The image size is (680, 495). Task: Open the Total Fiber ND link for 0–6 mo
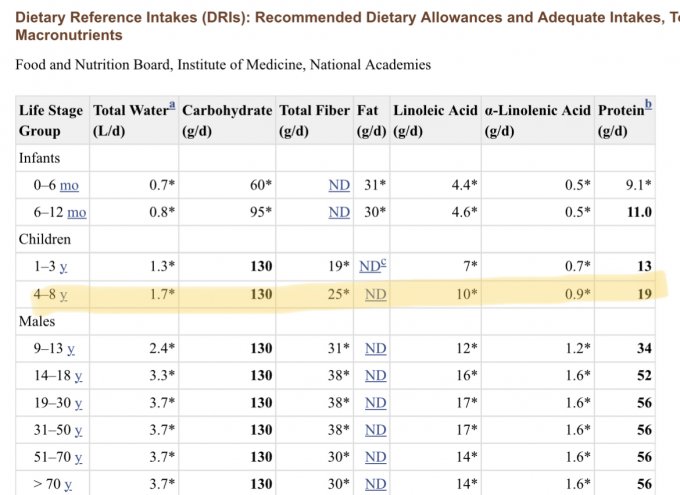339,185
